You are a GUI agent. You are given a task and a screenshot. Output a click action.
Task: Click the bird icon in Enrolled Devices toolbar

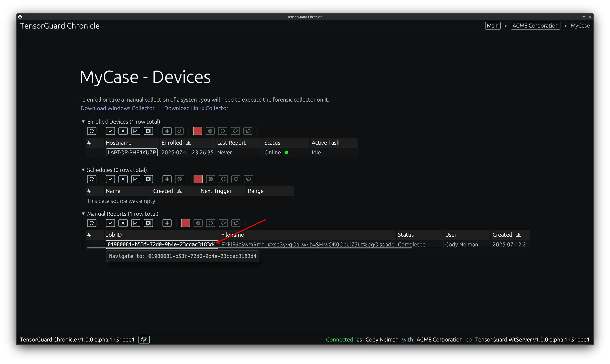click(x=179, y=131)
